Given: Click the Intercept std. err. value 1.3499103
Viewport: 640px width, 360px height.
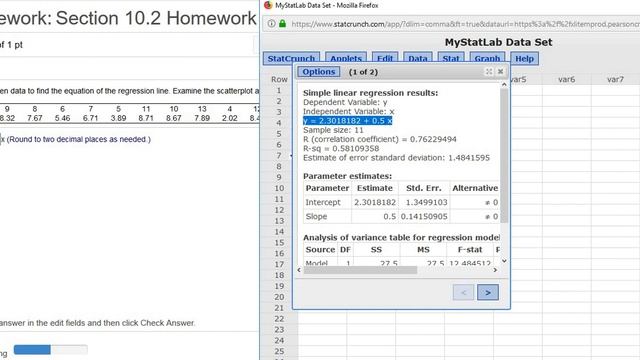Looking at the screenshot, I should tap(426, 202).
